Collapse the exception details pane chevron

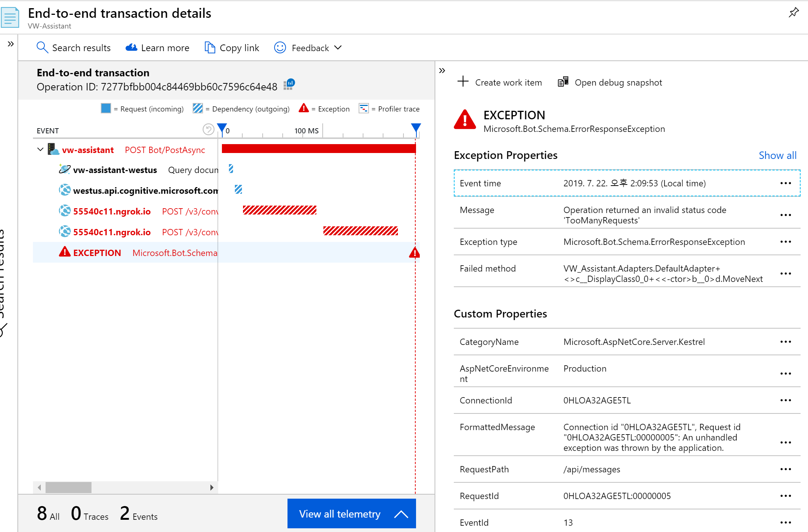click(x=442, y=70)
